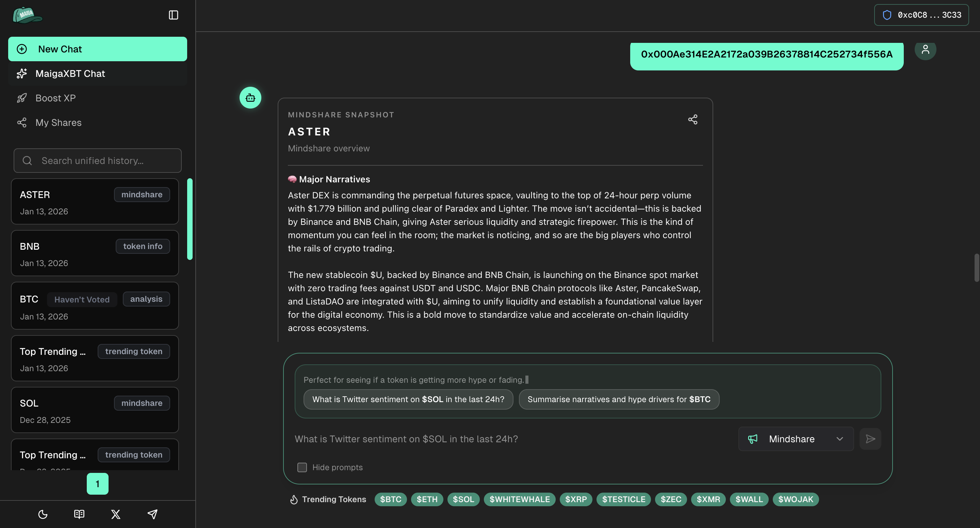Image resolution: width=980 pixels, height=528 pixels.
Task: Click the share icon on ASTER snapshot
Action: click(693, 119)
